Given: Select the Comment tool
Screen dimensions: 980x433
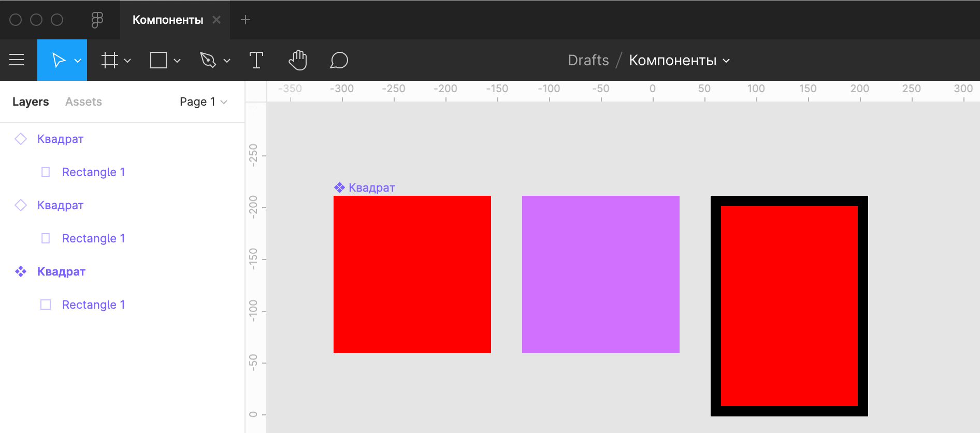Looking at the screenshot, I should 339,60.
